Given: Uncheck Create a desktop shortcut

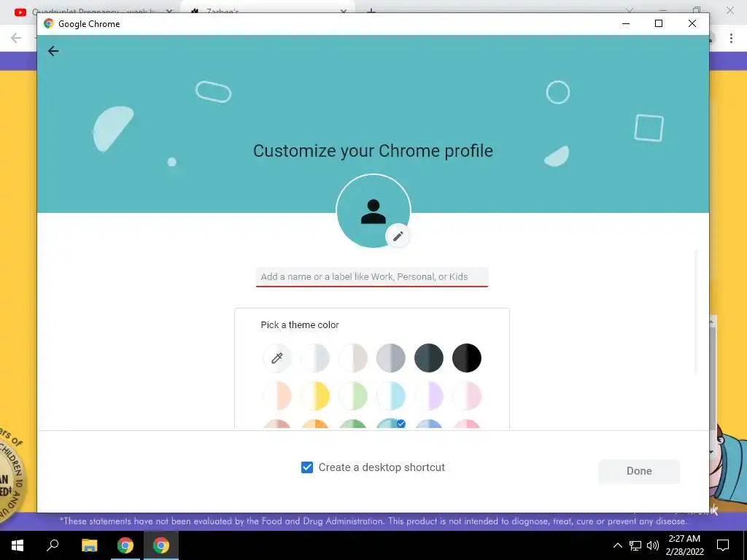Looking at the screenshot, I should [307, 467].
